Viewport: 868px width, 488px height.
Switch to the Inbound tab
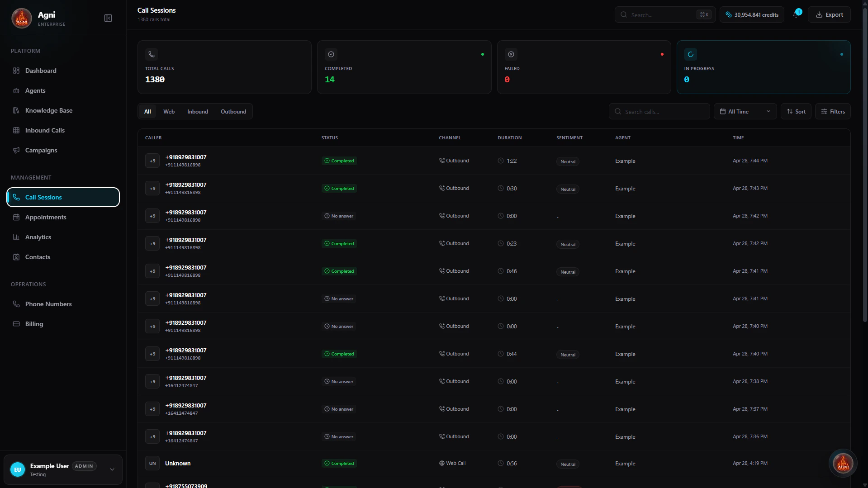[x=198, y=111]
